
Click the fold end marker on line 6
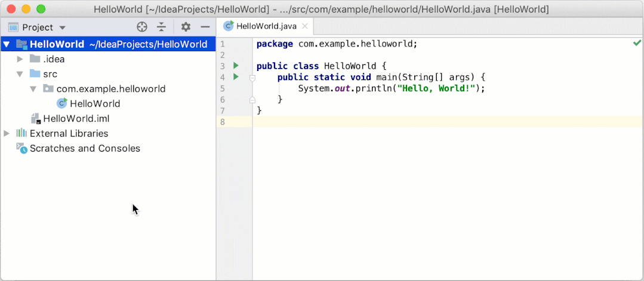coord(252,100)
